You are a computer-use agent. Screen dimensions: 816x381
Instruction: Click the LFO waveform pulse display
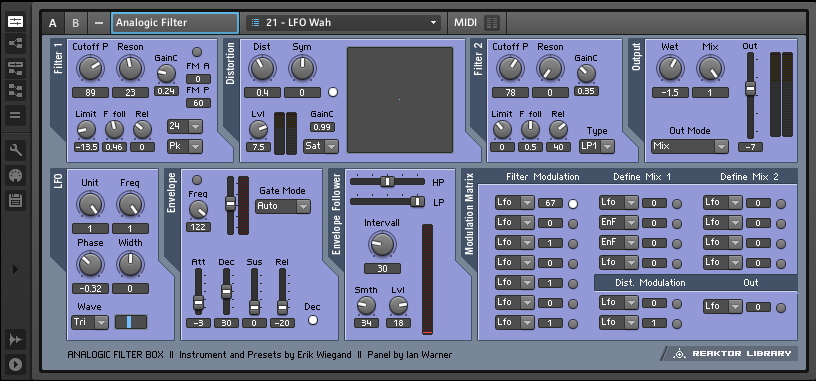(131, 322)
